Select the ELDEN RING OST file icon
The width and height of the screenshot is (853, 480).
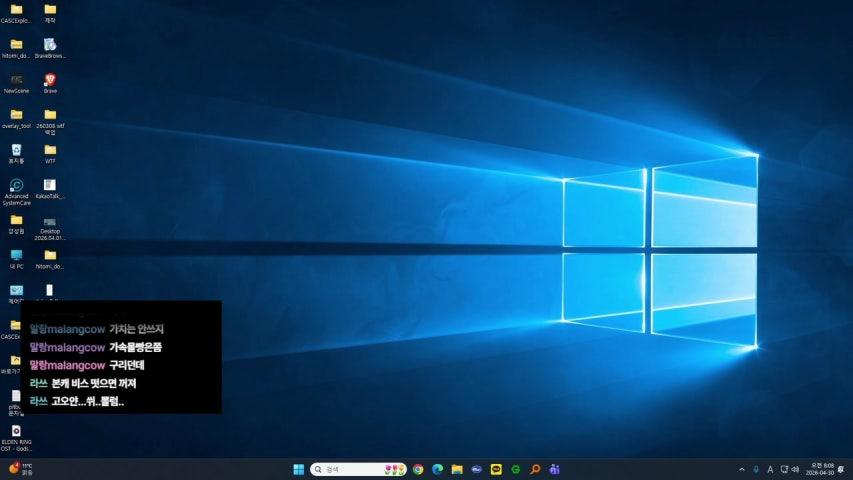click(16, 432)
